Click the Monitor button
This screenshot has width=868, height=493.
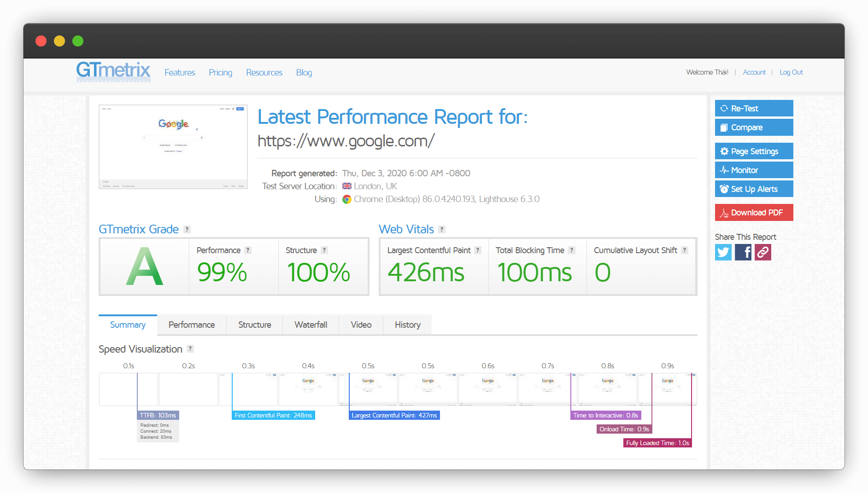(x=754, y=170)
